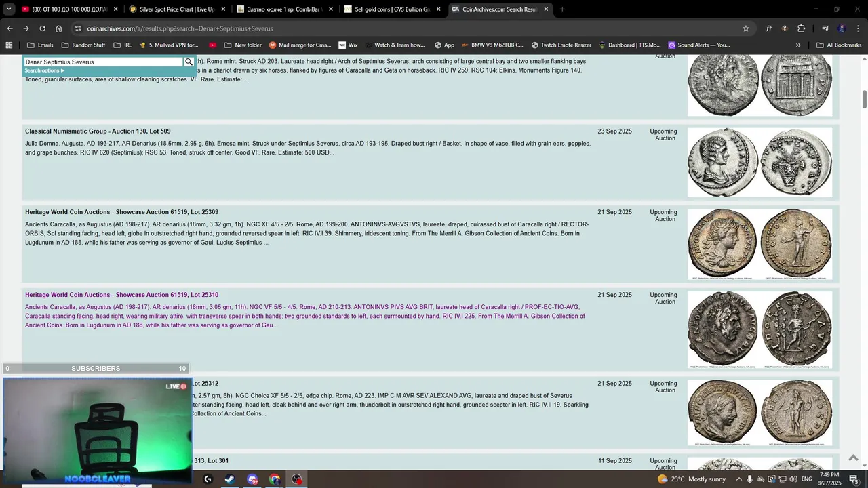Open the tab search dropdown arrow
868x488 pixels.
[9, 9]
